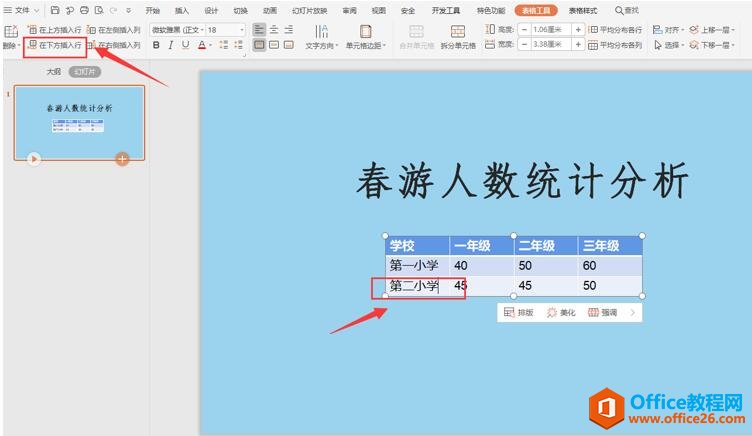Click play button on slide thumbnail

pyautogui.click(x=34, y=158)
